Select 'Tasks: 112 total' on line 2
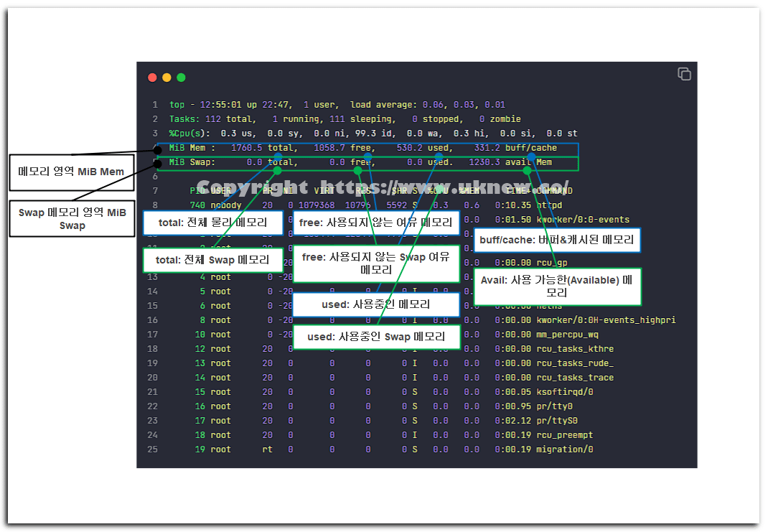Viewport: 768px width, 532px height. (212, 119)
